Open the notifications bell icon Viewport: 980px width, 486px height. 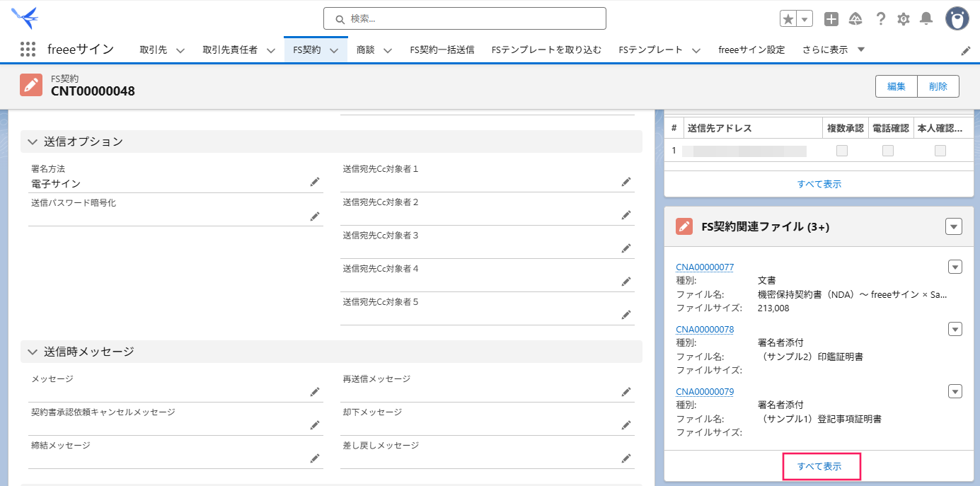click(926, 19)
